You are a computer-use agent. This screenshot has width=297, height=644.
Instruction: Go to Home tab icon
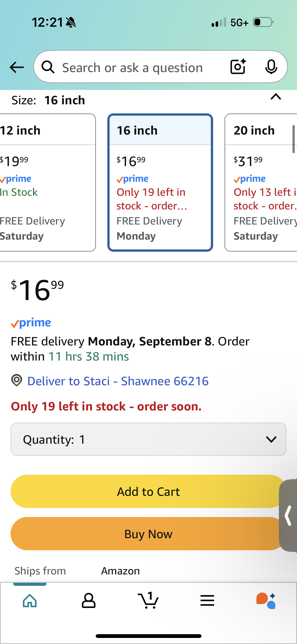tap(30, 601)
